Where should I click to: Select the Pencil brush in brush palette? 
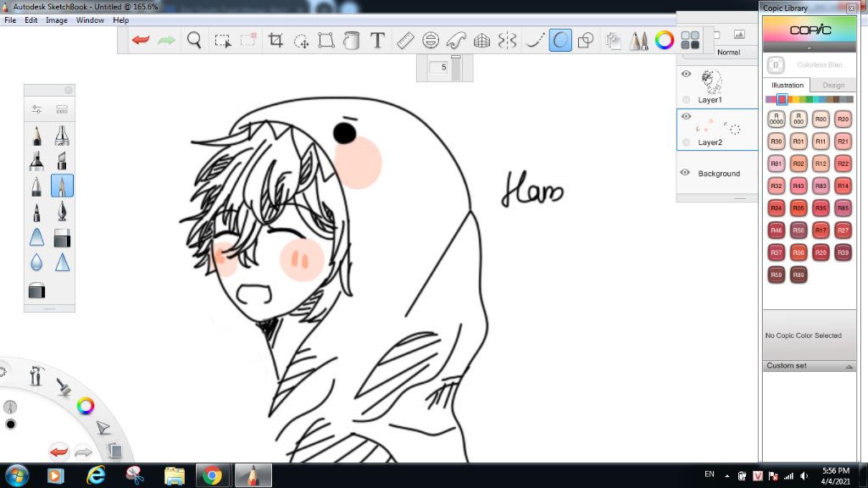point(36,136)
